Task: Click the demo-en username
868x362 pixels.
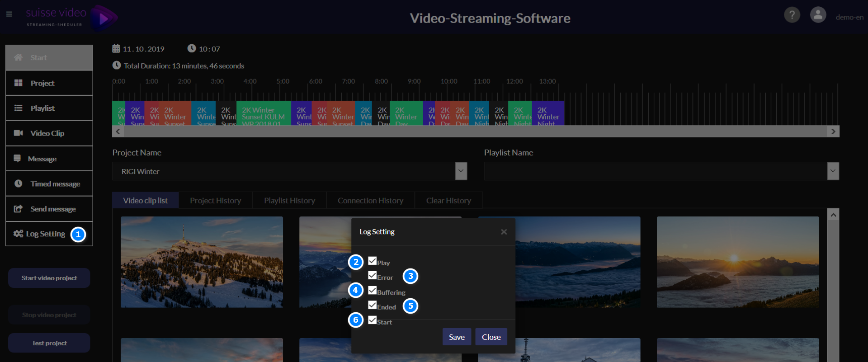Action: click(x=849, y=17)
